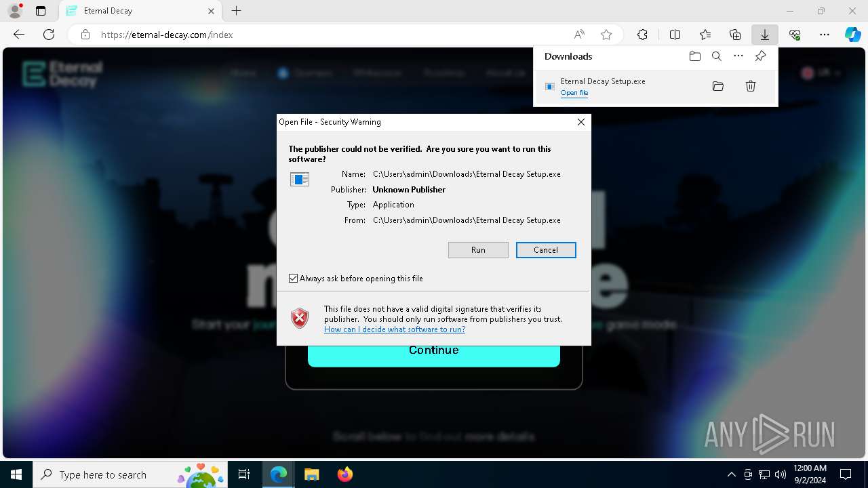The height and width of the screenshot is (488, 868).
Task: Open Edge Settings and more menu
Action: tap(825, 35)
